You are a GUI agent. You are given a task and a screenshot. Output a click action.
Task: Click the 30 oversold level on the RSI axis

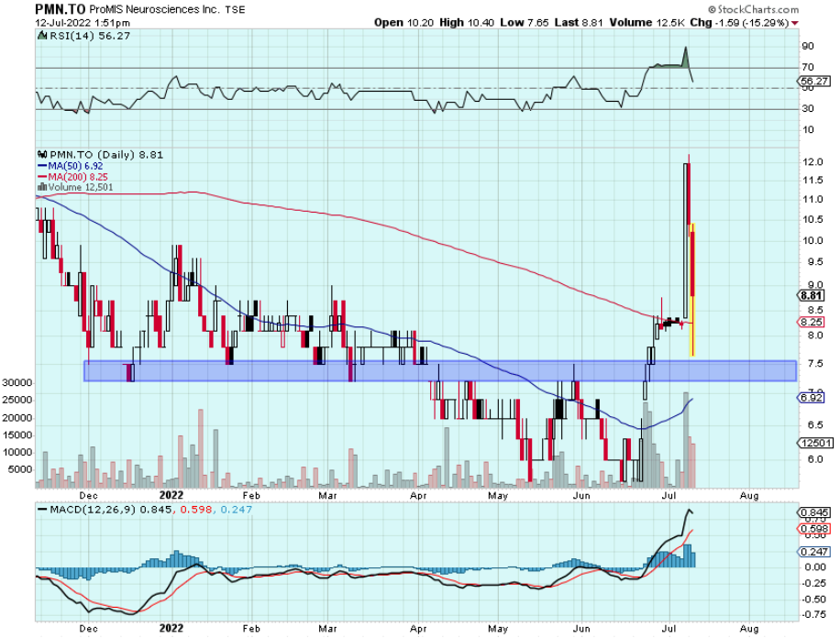pos(808,109)
